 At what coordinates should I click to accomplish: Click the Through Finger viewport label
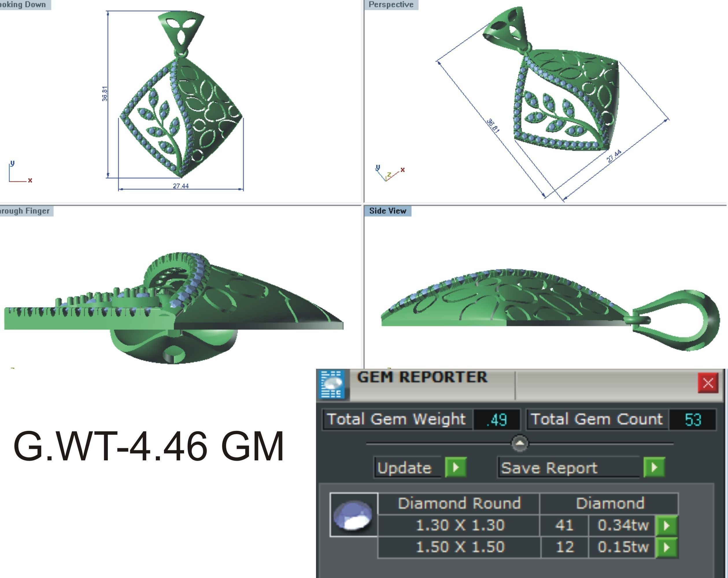tap(26, 211)
